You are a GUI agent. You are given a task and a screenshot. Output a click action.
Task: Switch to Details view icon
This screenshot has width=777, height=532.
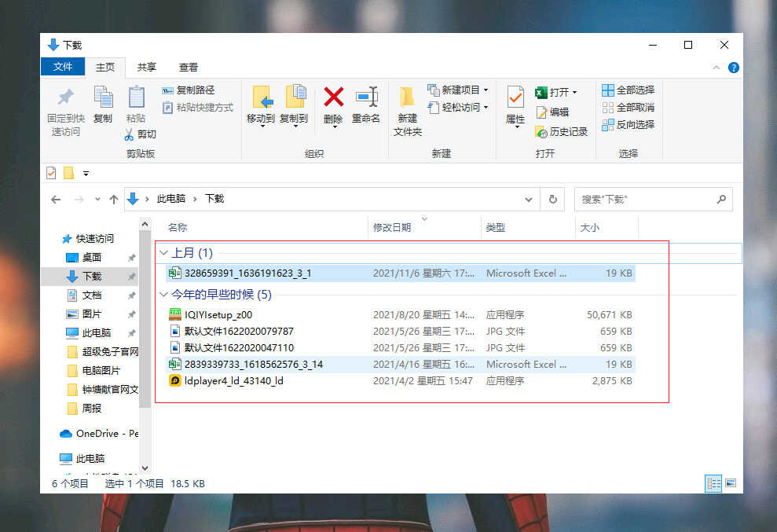click(713, 483)
